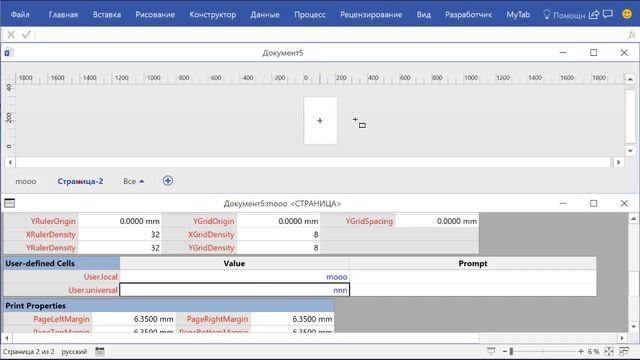
Task: Cancel formula entry with the X icon
Action: 11,35
